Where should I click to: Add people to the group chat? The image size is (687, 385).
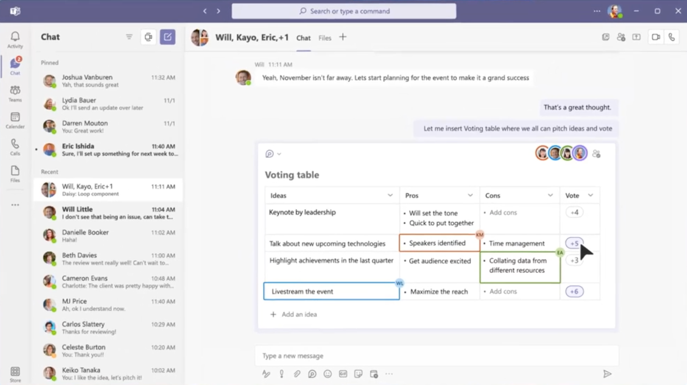tap(621, 37)
